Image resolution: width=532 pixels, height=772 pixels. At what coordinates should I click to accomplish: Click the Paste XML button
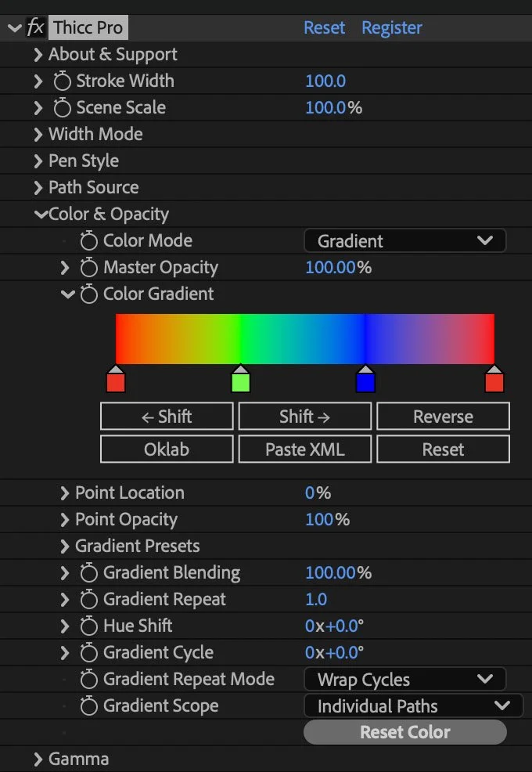(x=305, y=449)
